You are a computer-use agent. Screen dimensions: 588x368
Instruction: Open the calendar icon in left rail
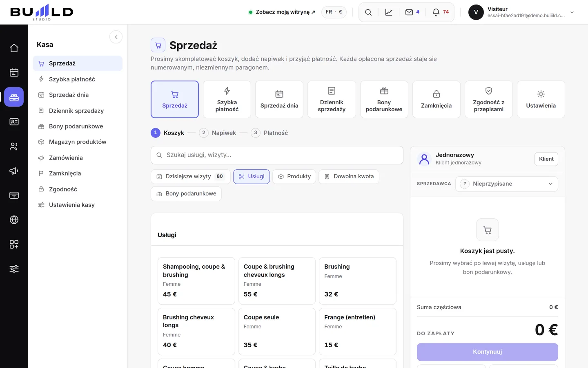click(14, 72)
